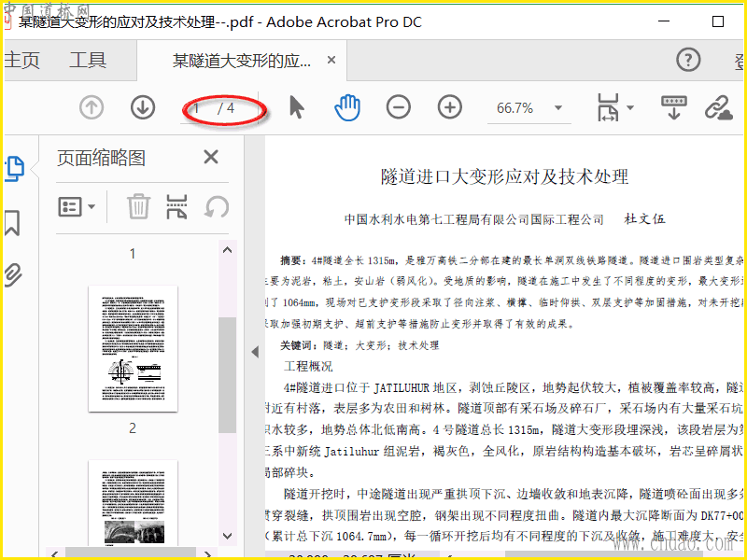747x560 pixels.
Task: Click the 工程概况 heading
Action: pyautogui.click(x=309, y=366)
